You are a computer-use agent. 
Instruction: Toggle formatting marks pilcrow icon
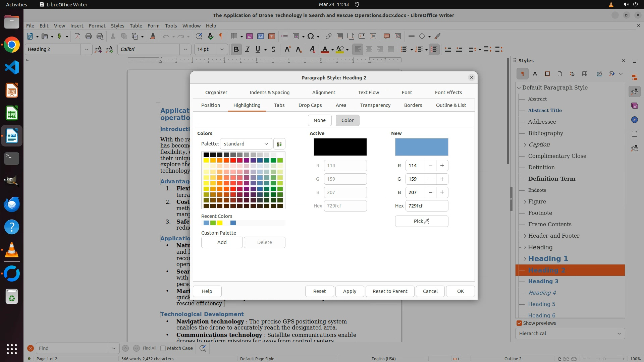pyautogui.click(x=221, y=37)
